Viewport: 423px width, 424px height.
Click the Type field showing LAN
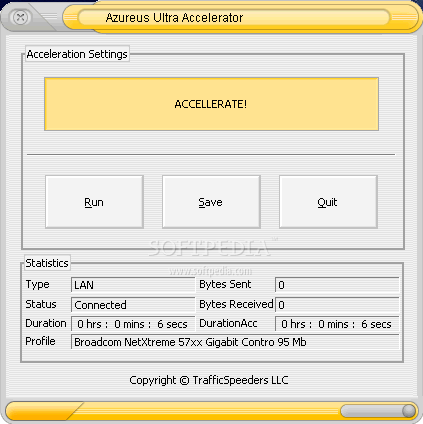[133, 285]
